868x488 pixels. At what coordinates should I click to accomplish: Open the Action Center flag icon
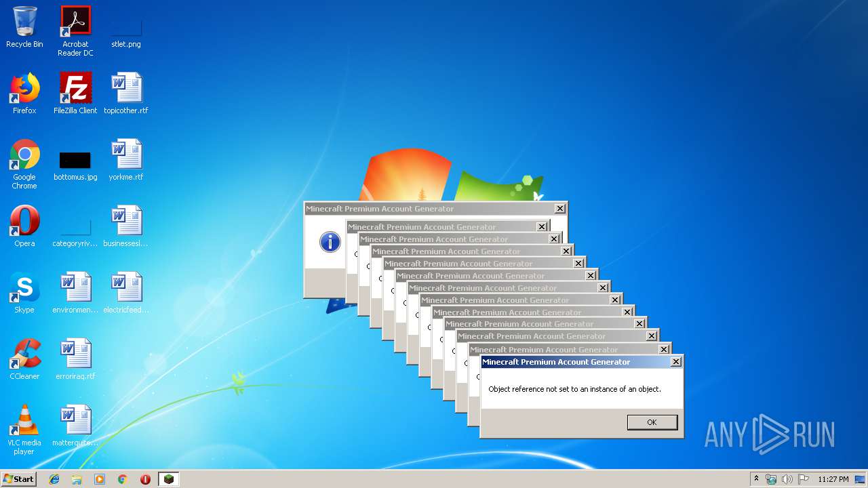pos(804,479)
